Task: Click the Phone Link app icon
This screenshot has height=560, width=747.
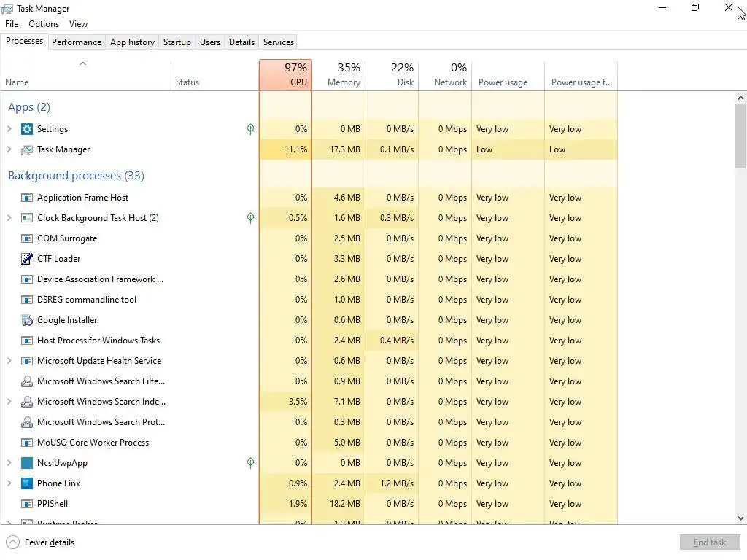Action: pos(27,483)
